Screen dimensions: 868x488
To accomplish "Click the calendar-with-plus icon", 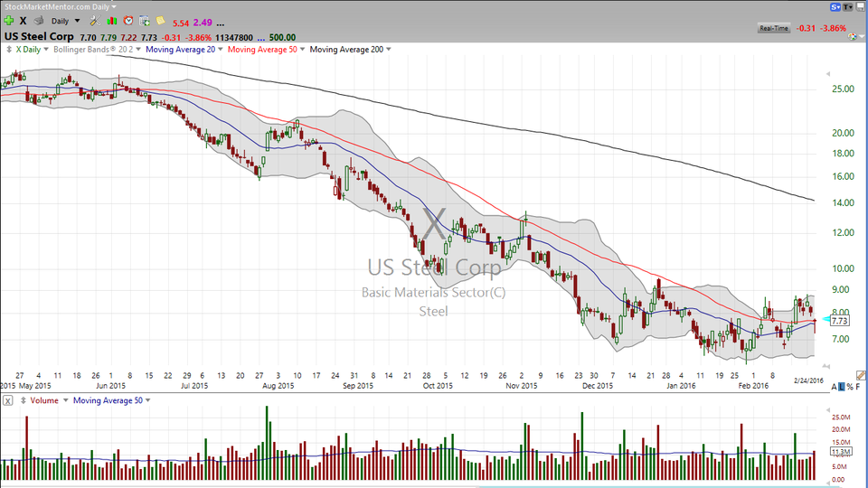I will point(145,21).
